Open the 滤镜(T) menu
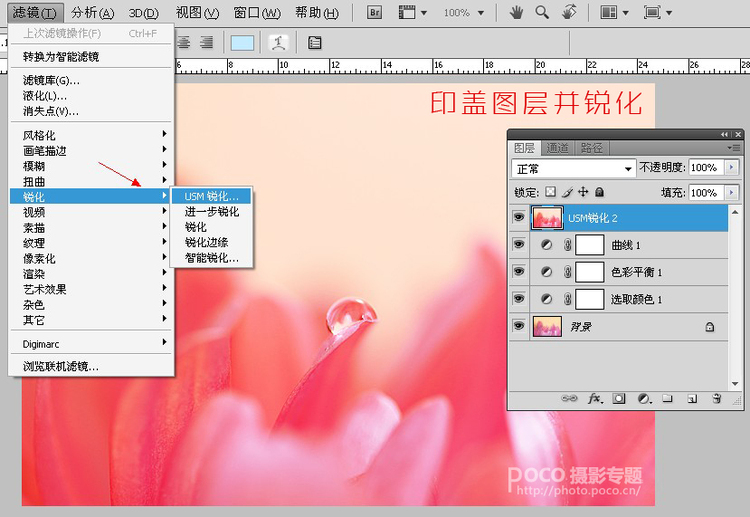 click(x=34, y=12)
